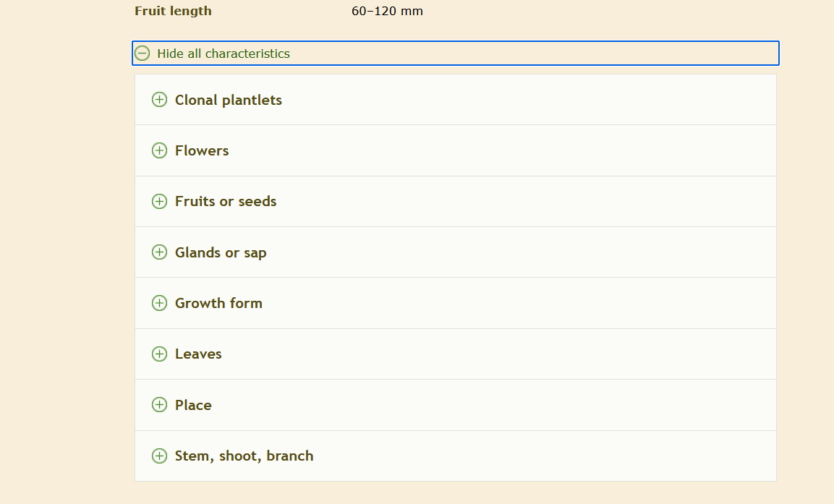
Task: Click the plus icon next to Flowers
Action: click(159, 150)
